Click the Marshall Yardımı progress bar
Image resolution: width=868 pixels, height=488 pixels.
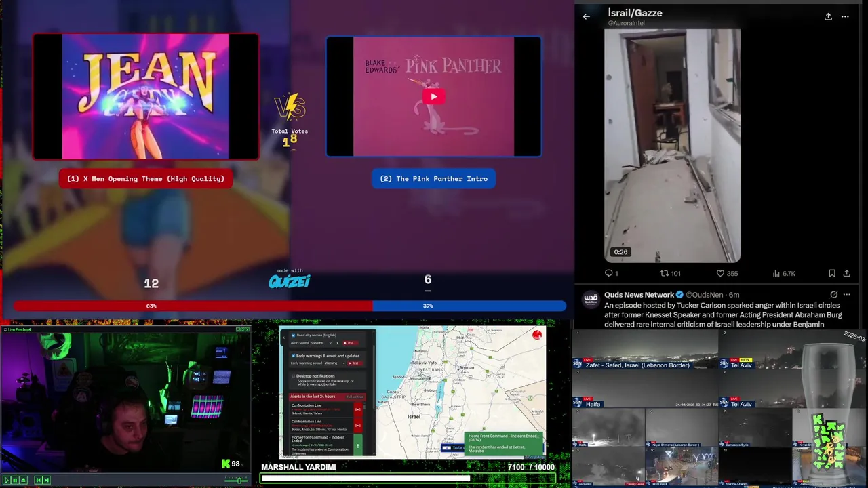(x=408, y=479)
